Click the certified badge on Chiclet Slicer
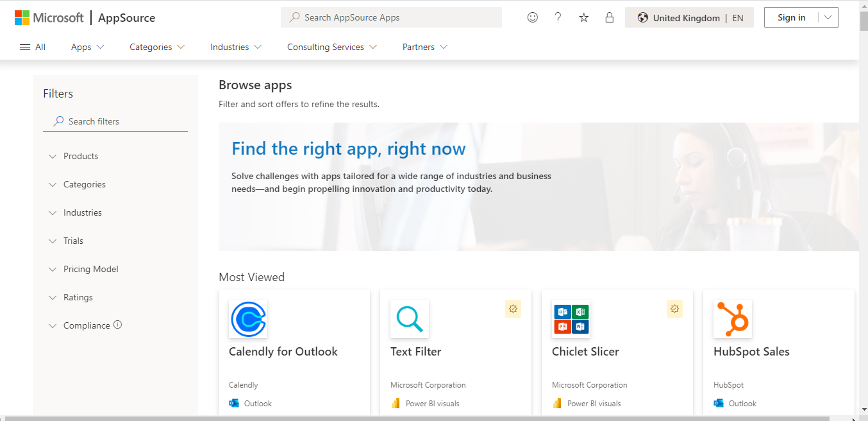Viewport: 868px width, 421px height. point(675,309)
